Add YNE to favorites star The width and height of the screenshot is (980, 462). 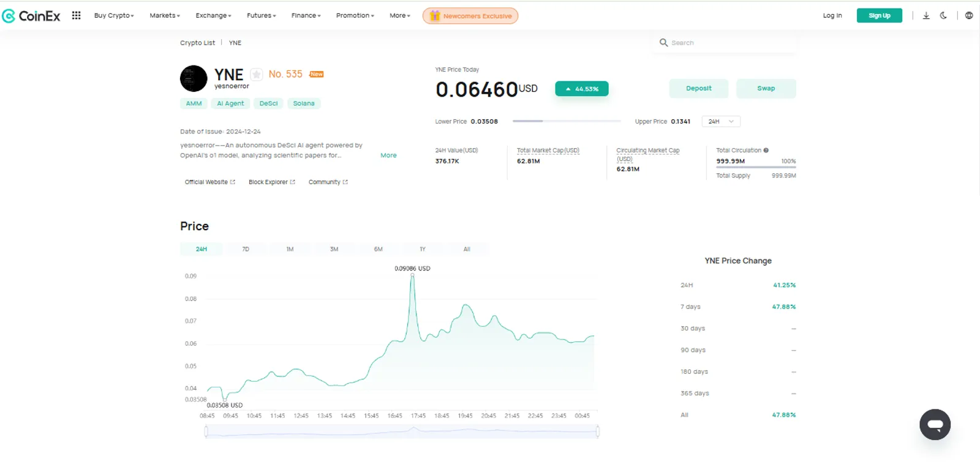click(257, 75)
